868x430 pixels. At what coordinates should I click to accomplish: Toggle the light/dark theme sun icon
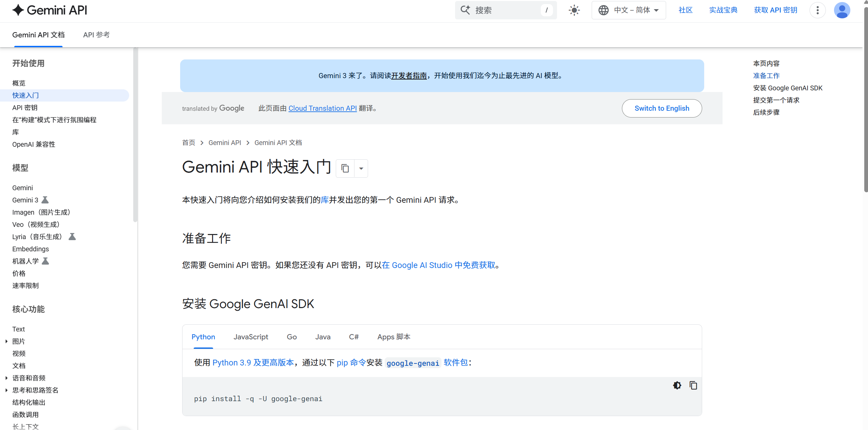click(574, 10)
